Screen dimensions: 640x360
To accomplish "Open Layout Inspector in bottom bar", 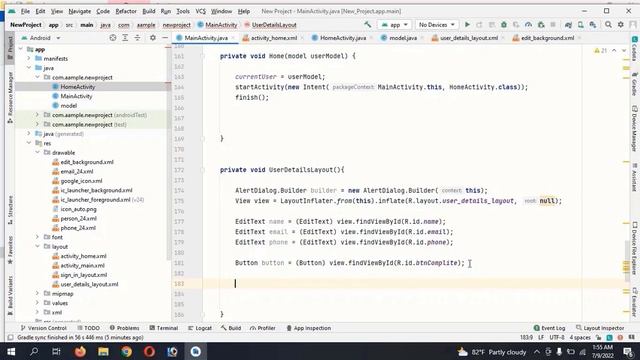I will pos(600,328).
